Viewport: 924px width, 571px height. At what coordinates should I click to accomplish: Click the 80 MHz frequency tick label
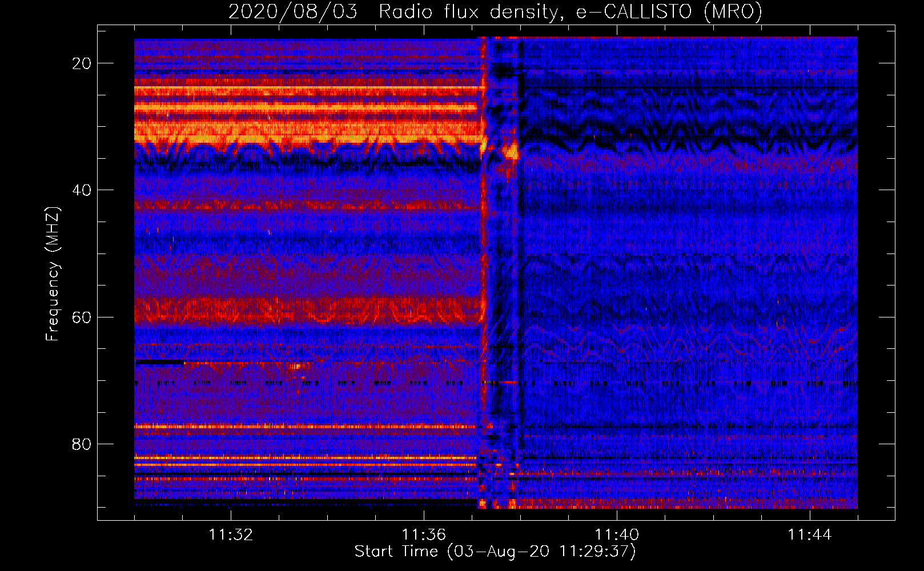82,444
